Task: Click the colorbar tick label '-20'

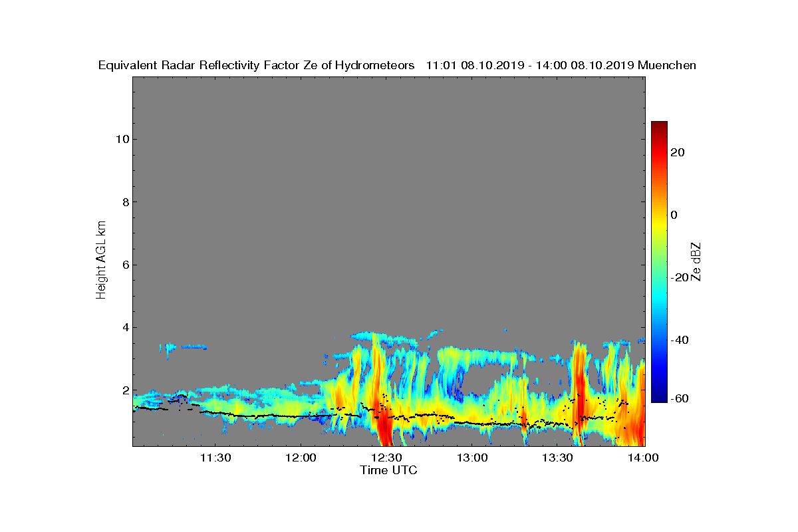Action: point(678,277)
